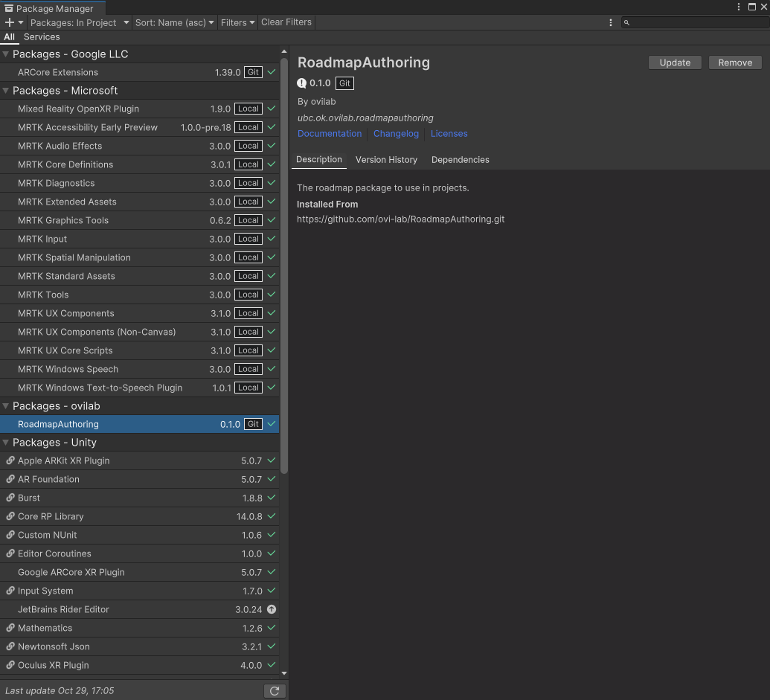Viewport: 770px width, 700px height.
Task: Click link icon beside Core RP Library
Action: (x=10, y=516)
